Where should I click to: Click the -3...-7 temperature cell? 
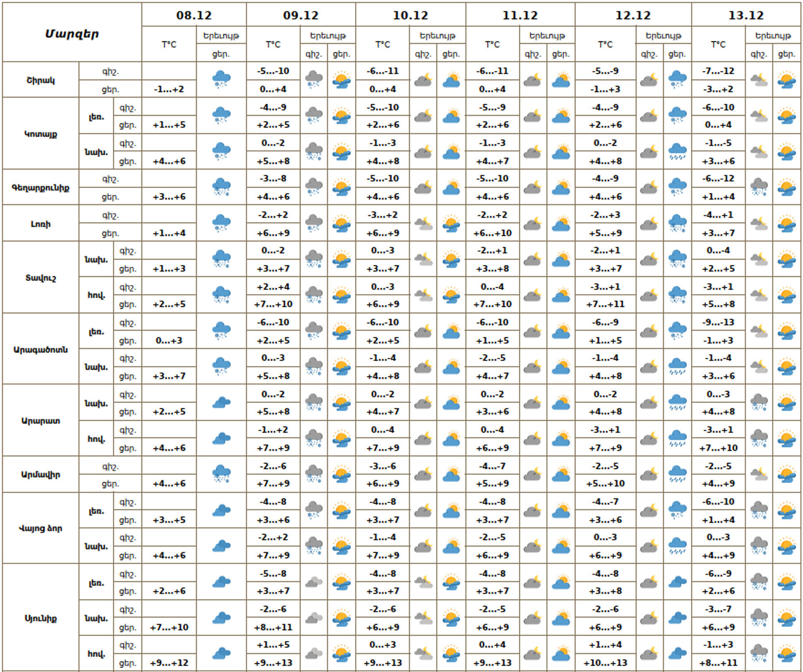(718, 609)
